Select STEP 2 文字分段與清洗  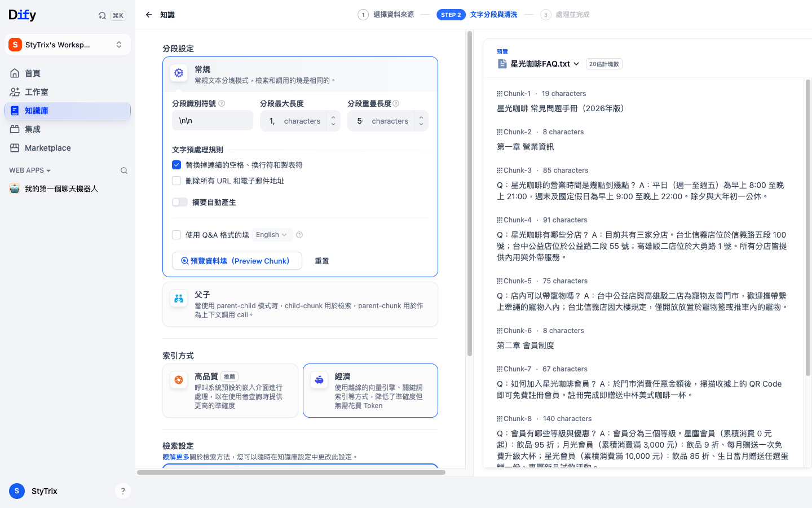(477, 15)
